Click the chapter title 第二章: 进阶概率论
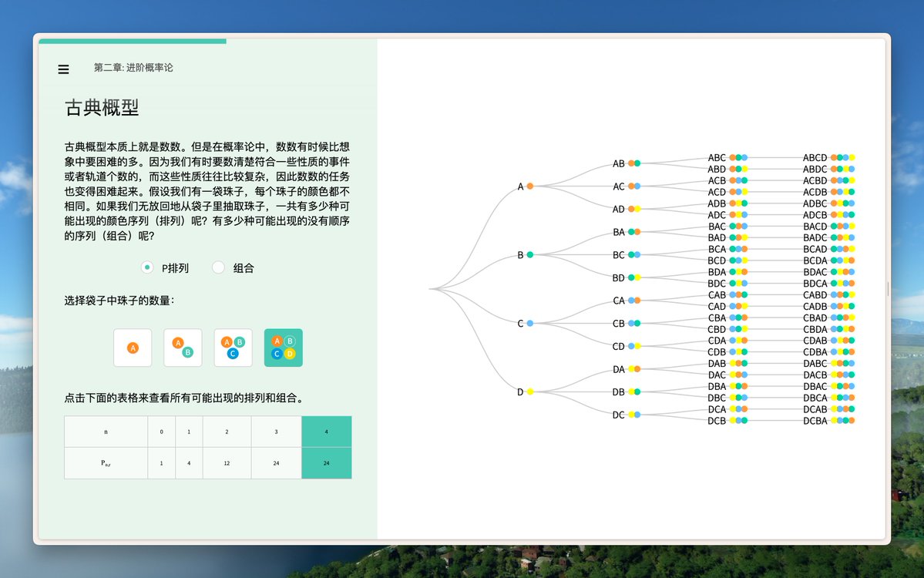Screen dimensions: 924x578 coord(133,68)
